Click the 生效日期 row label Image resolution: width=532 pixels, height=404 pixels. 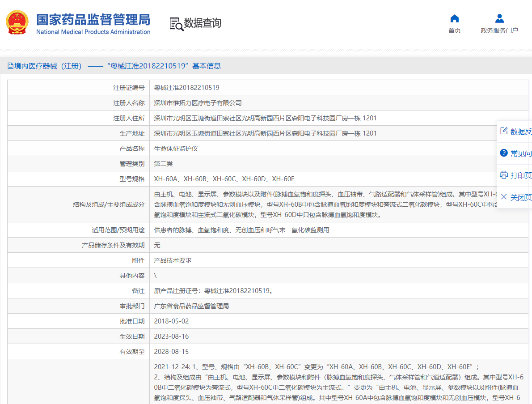132,336
